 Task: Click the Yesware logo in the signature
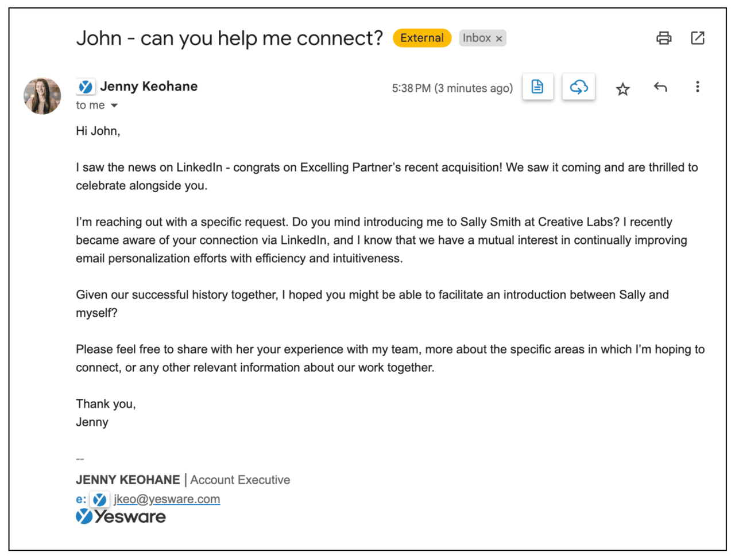coord(121,517)
